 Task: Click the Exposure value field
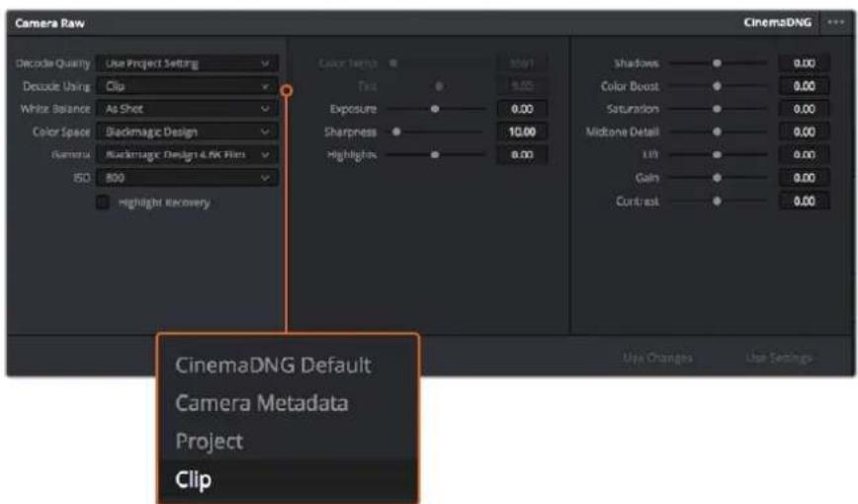coord(522,109)
